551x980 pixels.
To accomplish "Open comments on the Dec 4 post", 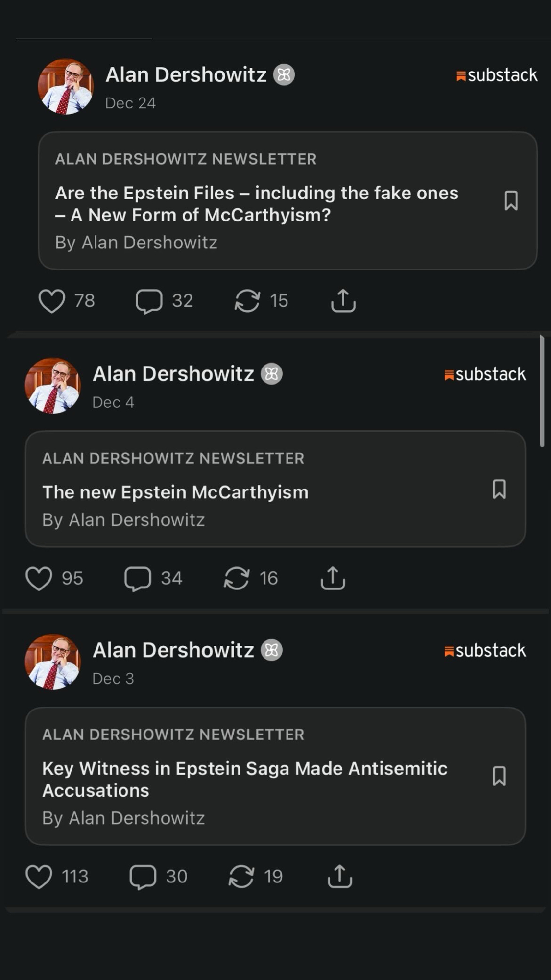I will pos(138,578).
